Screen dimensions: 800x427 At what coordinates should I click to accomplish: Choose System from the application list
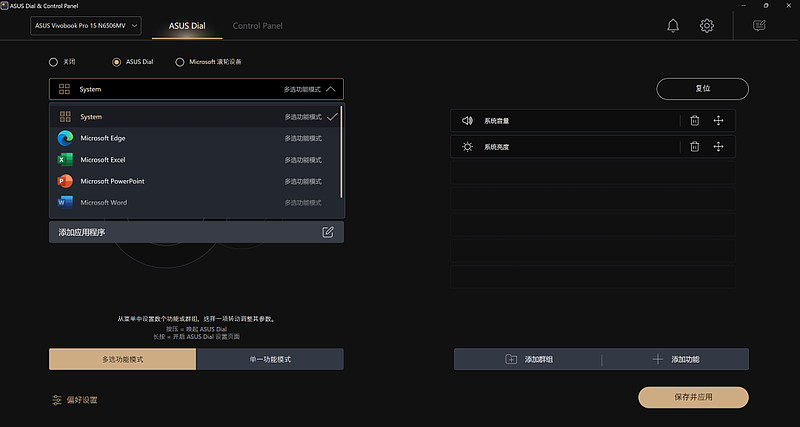[x=195, y=117]
